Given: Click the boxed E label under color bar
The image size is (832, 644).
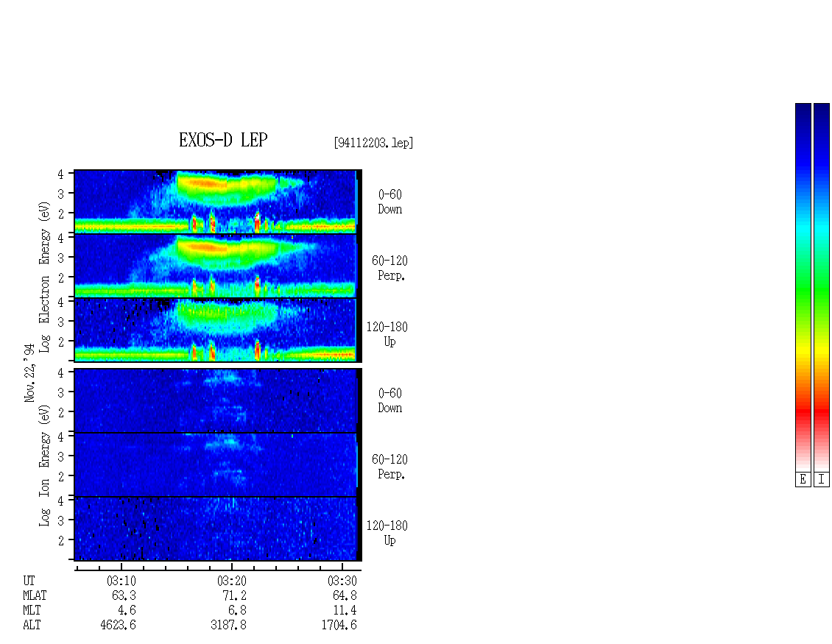Looking at the screenshot, I should (803, 479).
